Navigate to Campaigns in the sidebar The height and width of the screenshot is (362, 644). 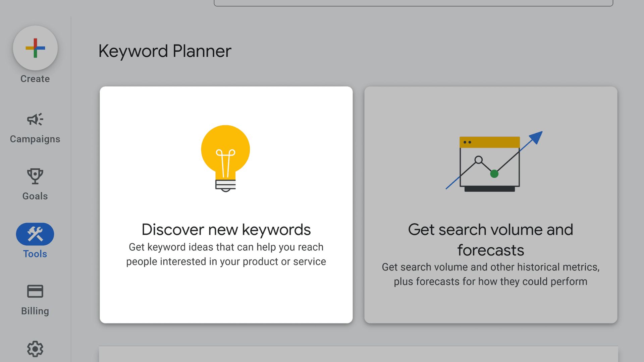tap(35, 139)
